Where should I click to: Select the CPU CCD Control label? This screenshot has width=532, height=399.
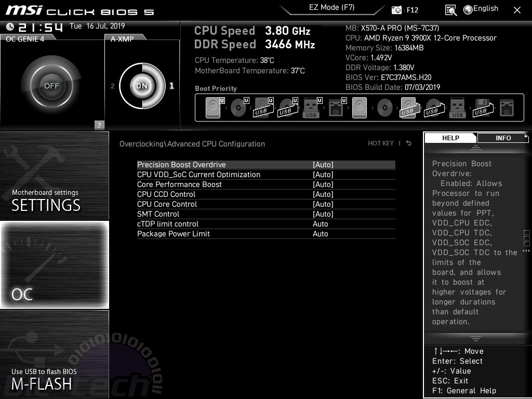(166, 194)
